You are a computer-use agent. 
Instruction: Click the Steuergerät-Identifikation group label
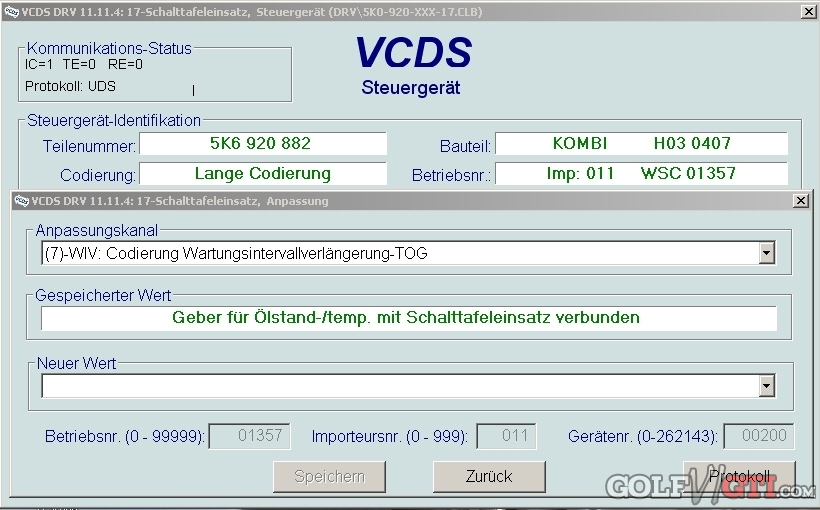(x=114, y=121)
